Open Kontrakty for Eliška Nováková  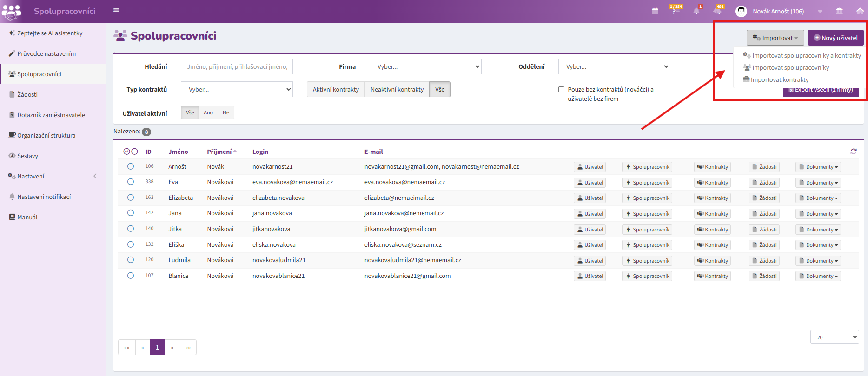[713, 245]
